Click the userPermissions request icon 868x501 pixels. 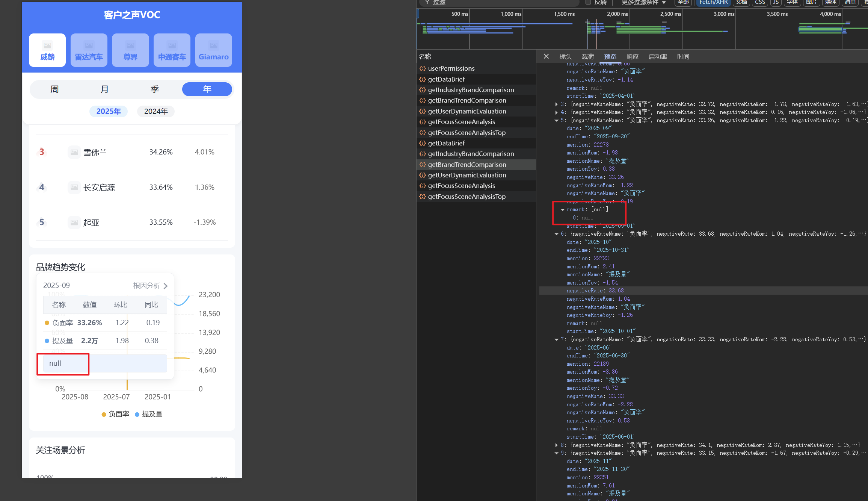click(423, 68)
